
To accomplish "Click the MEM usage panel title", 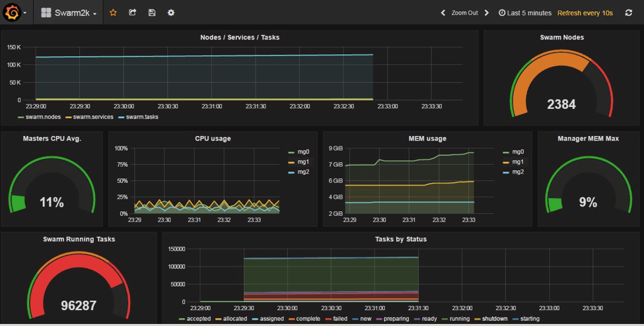I will 427,139.
